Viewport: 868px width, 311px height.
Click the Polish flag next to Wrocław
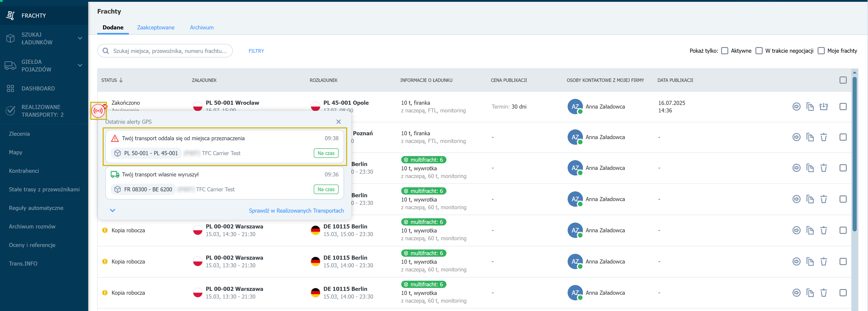click(x=198, y=107)
